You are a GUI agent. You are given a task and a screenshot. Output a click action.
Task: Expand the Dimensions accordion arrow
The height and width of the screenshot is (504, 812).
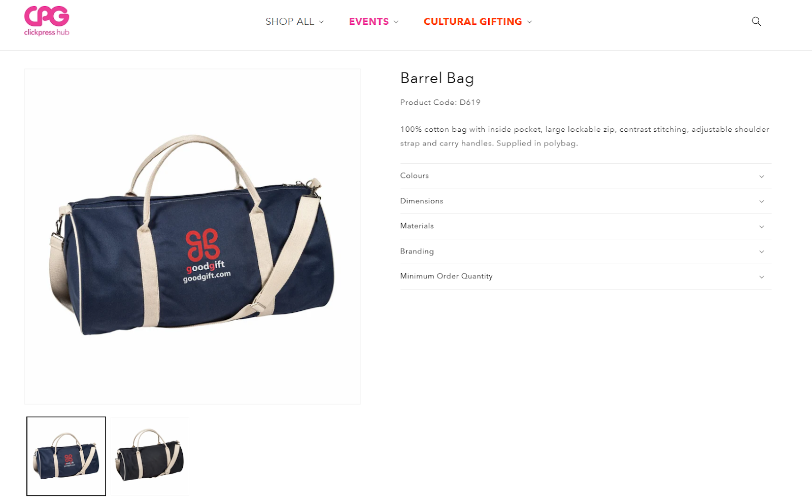tap(761, 201)
